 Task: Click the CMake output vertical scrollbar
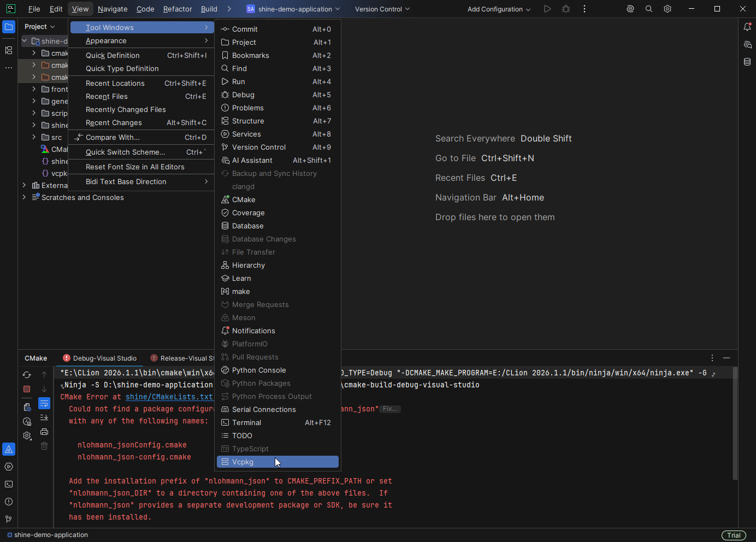point(735,424)
